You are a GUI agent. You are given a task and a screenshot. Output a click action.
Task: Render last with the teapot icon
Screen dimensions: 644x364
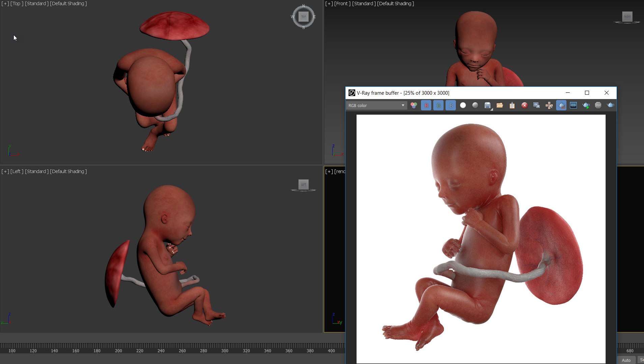click(x=610, y=105)
